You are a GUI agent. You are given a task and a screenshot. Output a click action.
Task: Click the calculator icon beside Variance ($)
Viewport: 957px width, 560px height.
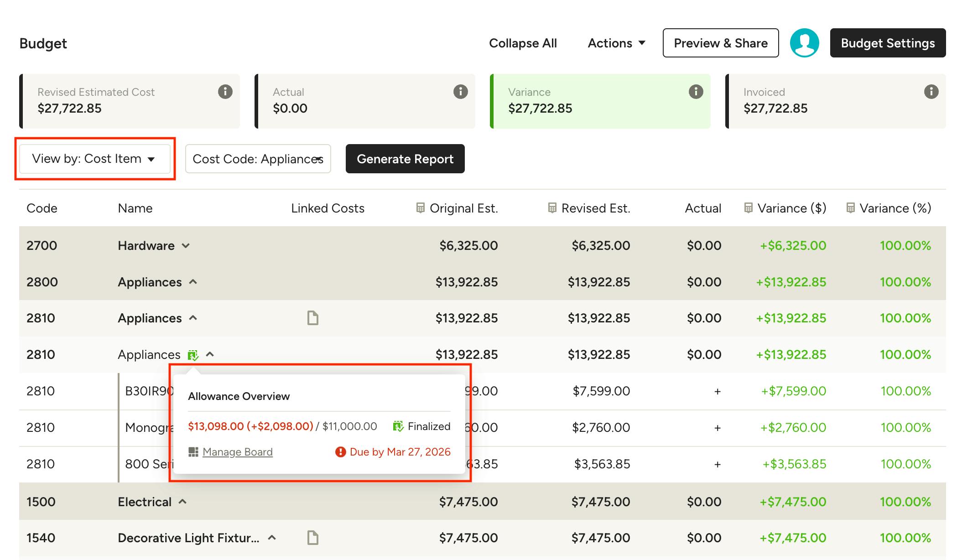tap(749, 208)
